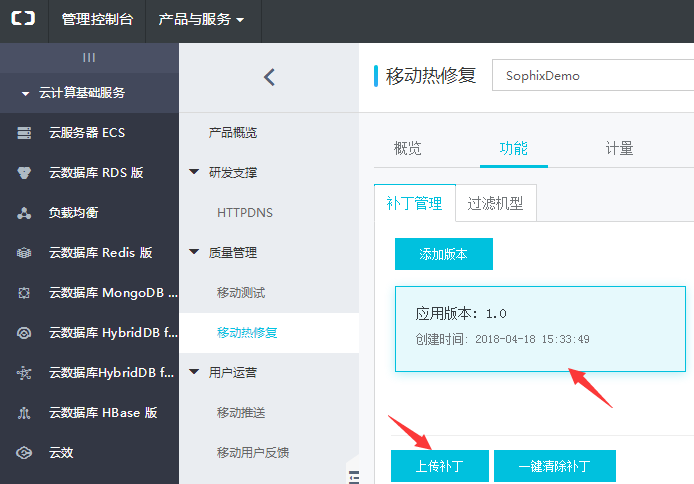Select HTTPDNS menu item
The image size is (694, 484).
245,213
